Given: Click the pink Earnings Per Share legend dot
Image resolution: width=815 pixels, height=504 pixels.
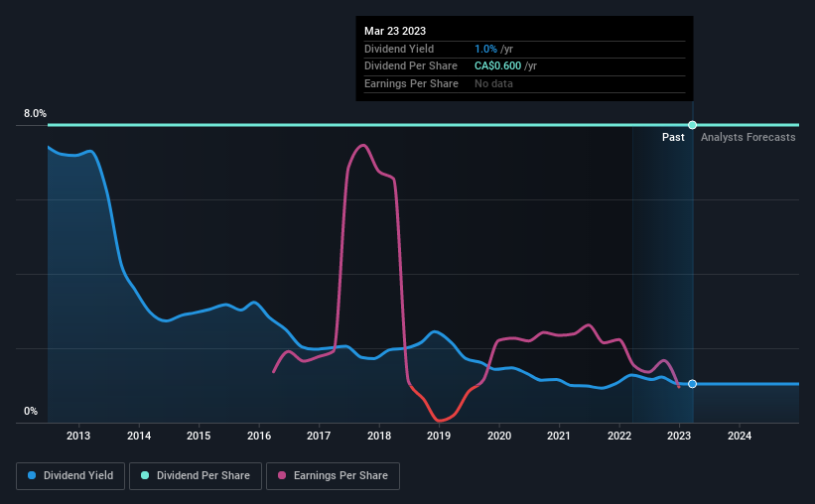Looking at the screenshot, I should coord(282,475).
